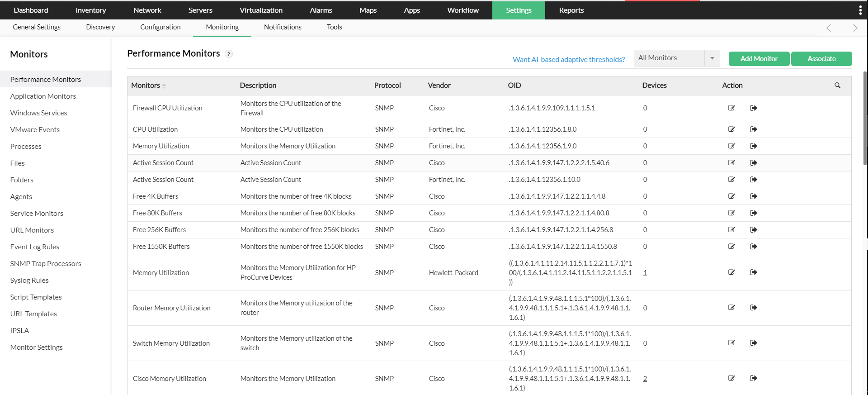Open device count link for Hewlett-Packard monitor
The image size is (868, 395).
pos(645,273)
